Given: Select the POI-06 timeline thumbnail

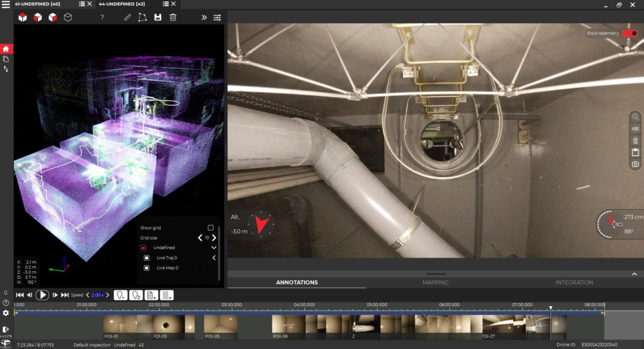Looking at the screenshot, I should (x=288, y=327).
